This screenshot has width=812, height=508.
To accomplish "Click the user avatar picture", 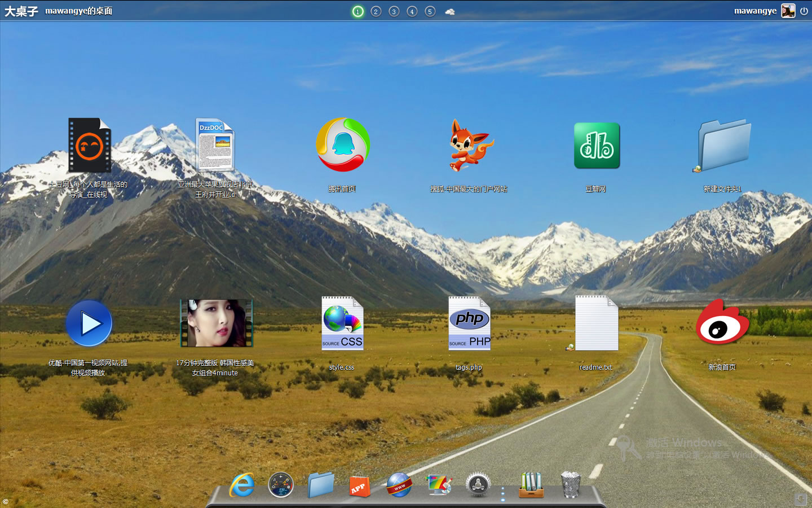I will (x=788, y=11).
